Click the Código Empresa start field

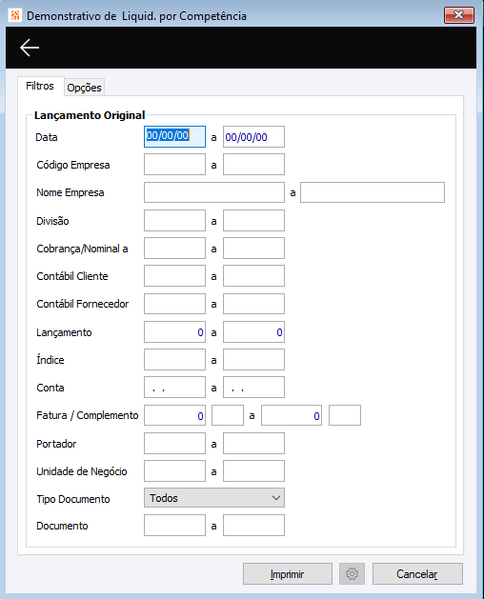pyautogui.click(x=175, y=164)
